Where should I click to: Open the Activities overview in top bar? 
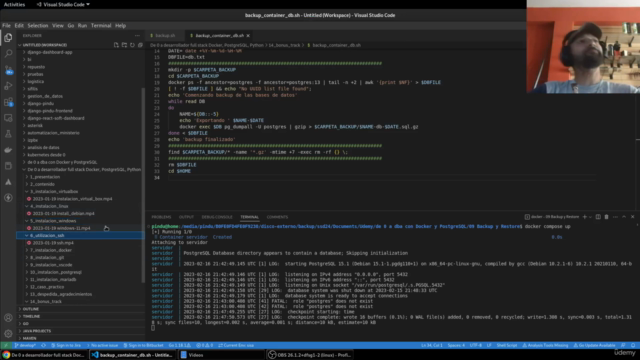point(14,4)
